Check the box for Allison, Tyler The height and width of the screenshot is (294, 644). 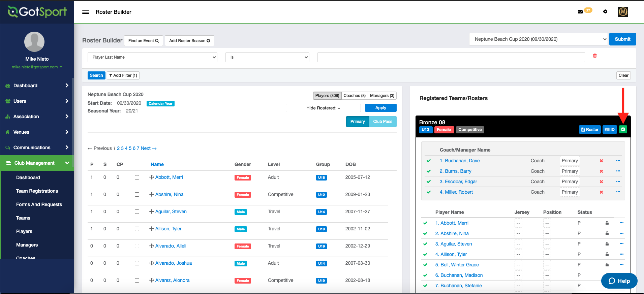click(x=137, y=229)
